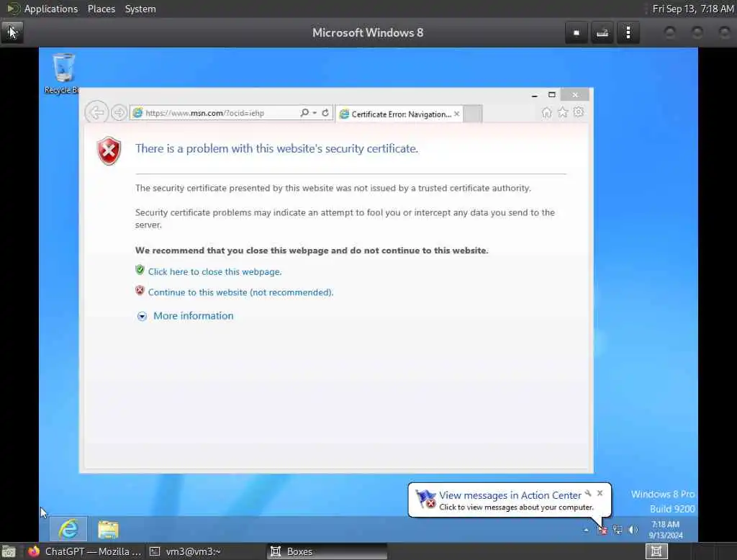Click the Windows clock showing 7:18 AM
The height and width of the screenshot is (560, 737).
click(666, 530)
